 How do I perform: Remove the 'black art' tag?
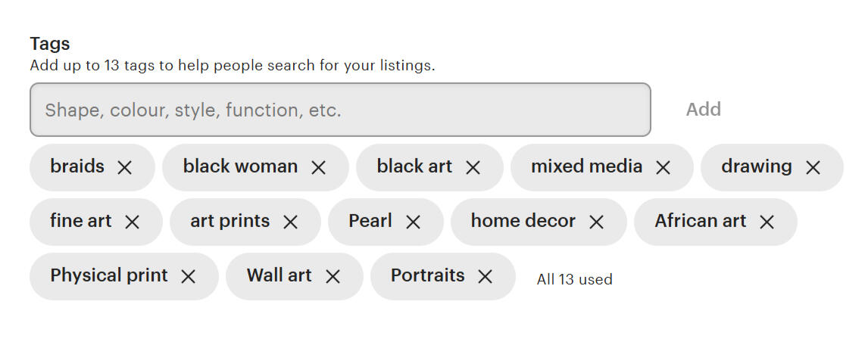tap(473, 167)
